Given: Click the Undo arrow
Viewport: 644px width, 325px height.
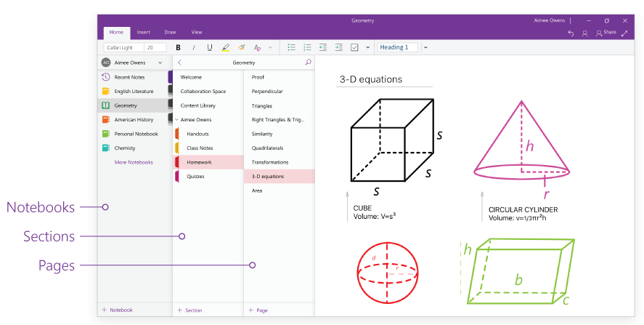Looking at the screenshot, I should (571, 33).
